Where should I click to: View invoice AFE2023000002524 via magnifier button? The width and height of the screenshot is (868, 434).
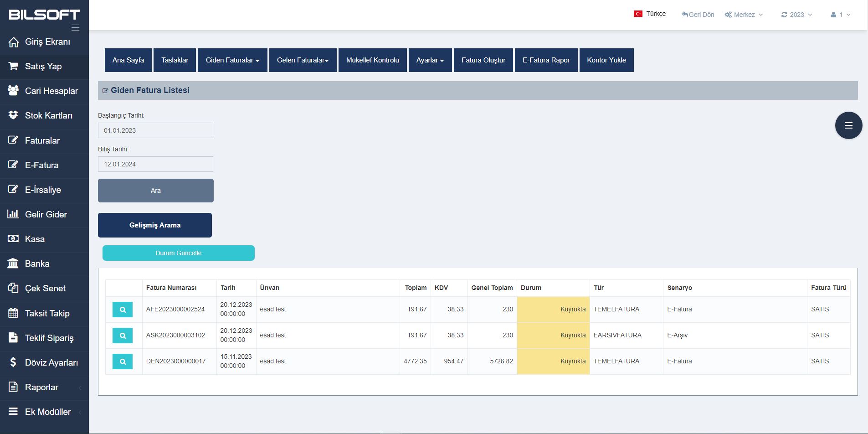(123, 310)
